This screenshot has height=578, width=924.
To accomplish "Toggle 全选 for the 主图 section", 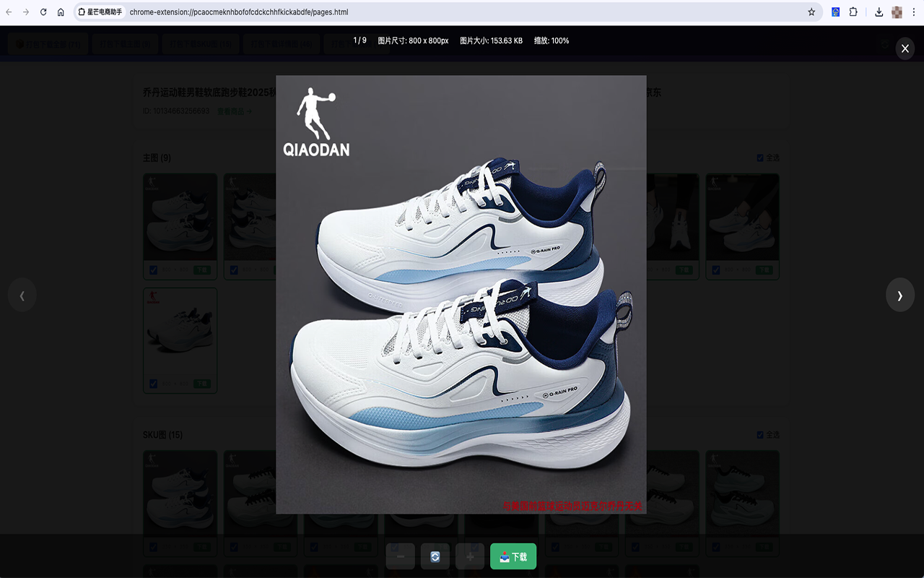I will pyautogui.click(x=768, y=158).
